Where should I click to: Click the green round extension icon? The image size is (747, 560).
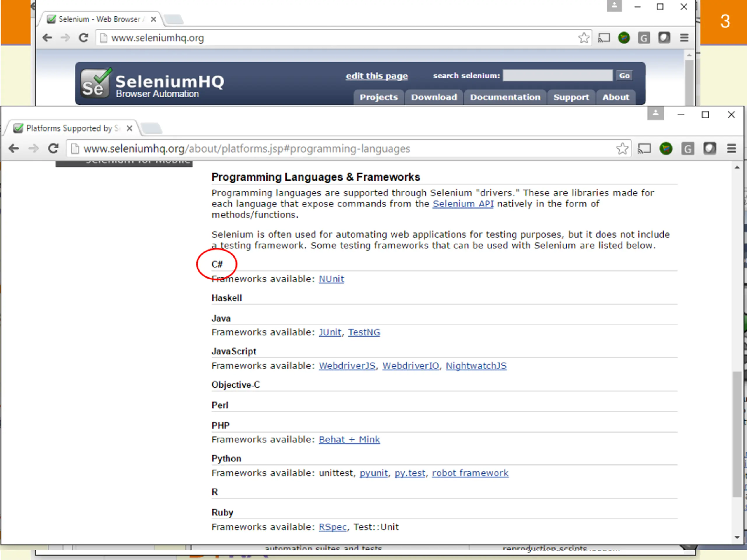[666, 148]
